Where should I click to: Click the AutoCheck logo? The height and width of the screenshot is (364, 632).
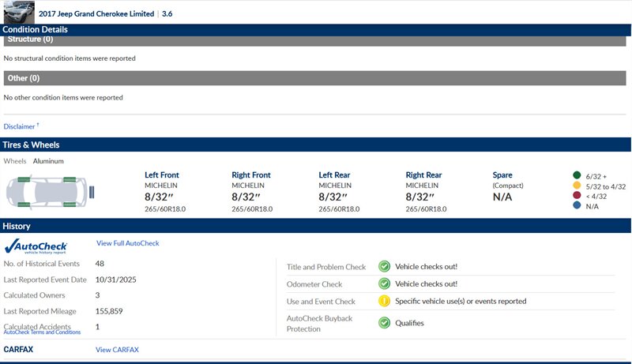click(36, 246)
